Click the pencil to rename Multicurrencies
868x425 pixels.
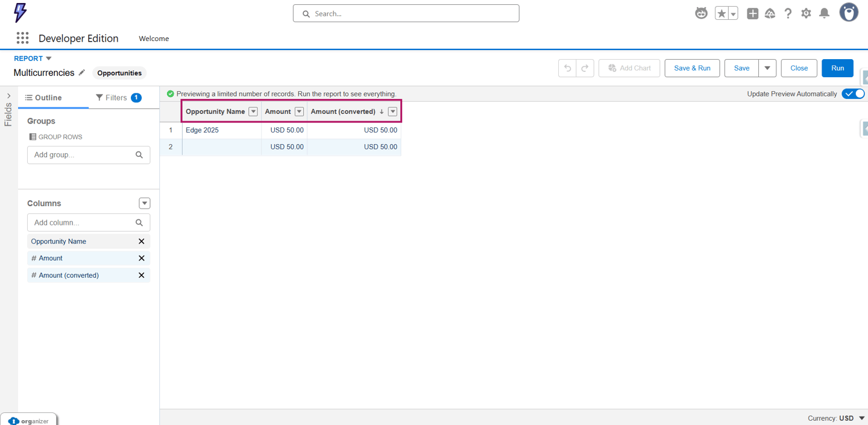point(82,72)
